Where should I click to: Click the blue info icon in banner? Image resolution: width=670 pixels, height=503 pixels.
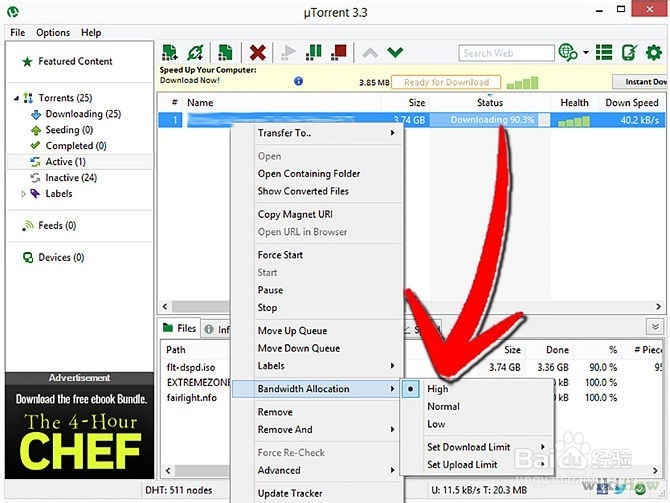pyautogui.click(x=298, y=81)
